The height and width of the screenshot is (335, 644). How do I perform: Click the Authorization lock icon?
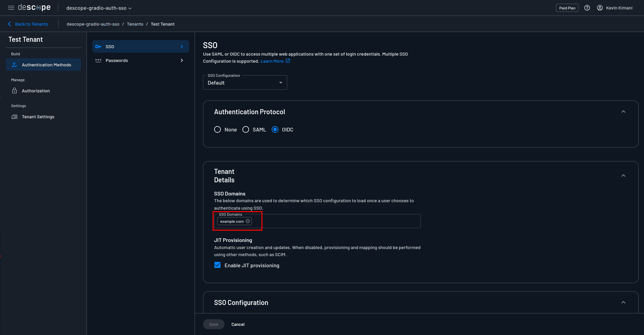point(14,91)
